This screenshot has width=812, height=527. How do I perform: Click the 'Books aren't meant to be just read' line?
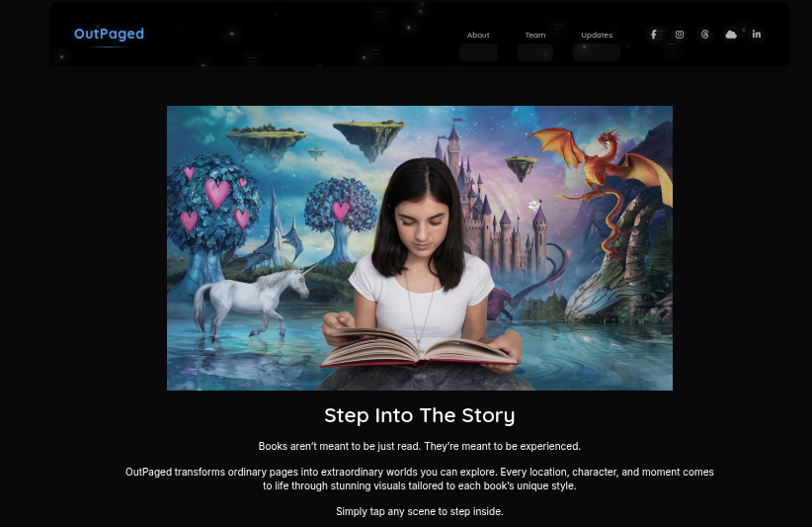[x=420, y=446]
